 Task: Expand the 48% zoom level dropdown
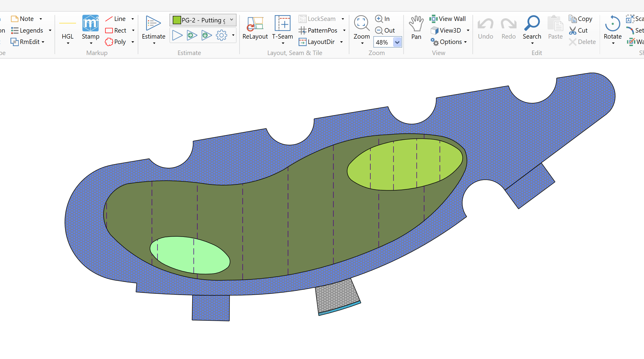[397, 42]
